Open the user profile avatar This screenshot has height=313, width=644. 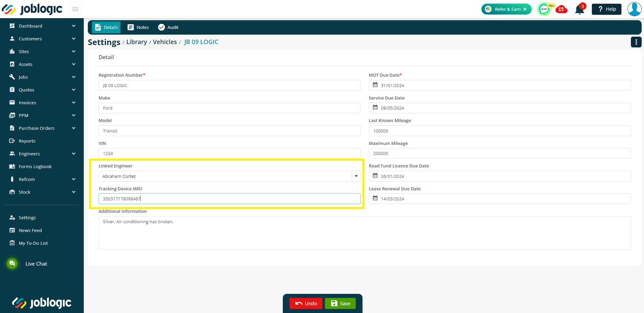[x=634, y=9]
